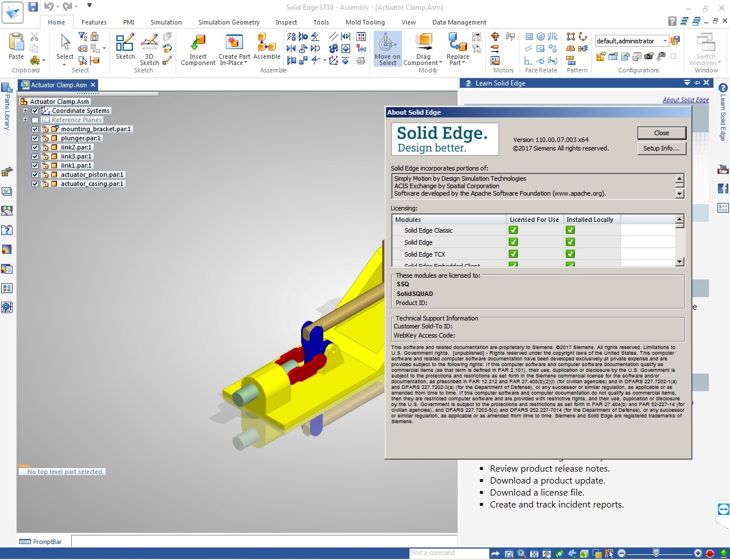Click the Solid Edge application button
The height and width of the screenshot is (560, 730).
tap(13, 12)
